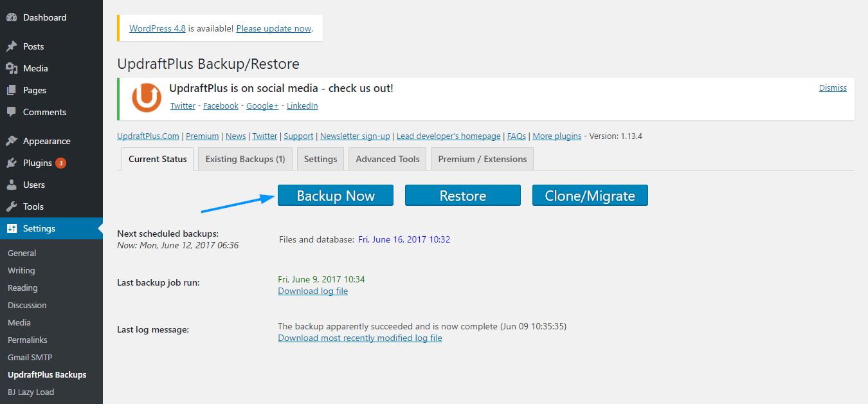The height and width of the screenshot is (404, 868).
Task: Open Lead developer's homepage link
Action: (449, 136)
